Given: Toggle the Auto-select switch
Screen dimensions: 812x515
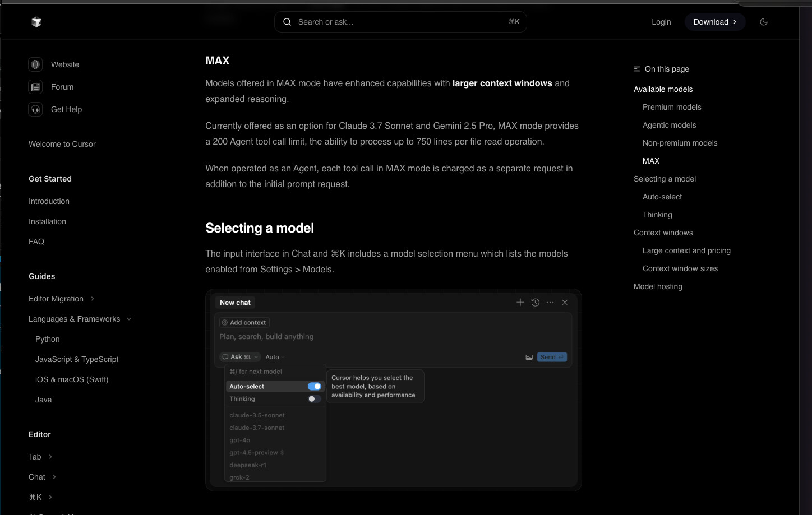Looking at the screenshot, I should pos(315,386).
